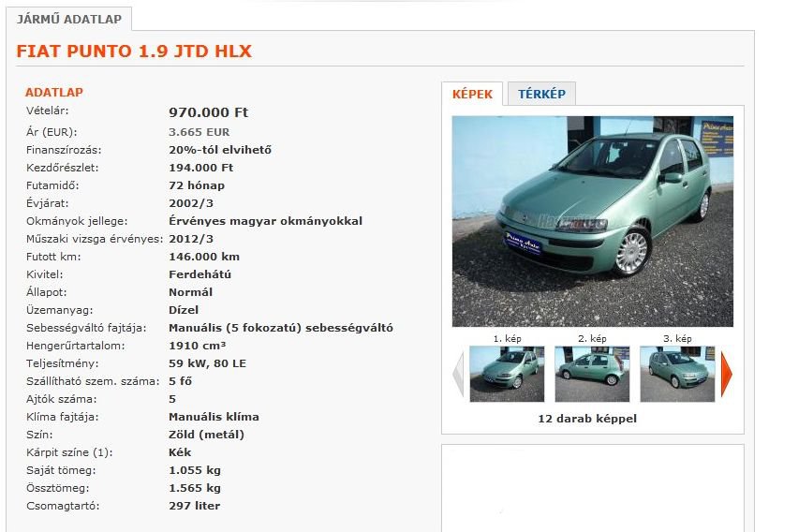Open the first thumbnail, 1. kép
The image size is (798, 532).
[507, 374]
